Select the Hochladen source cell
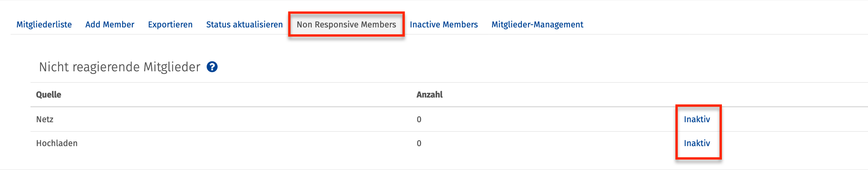868x170 pixels. [x=57, y=143]
